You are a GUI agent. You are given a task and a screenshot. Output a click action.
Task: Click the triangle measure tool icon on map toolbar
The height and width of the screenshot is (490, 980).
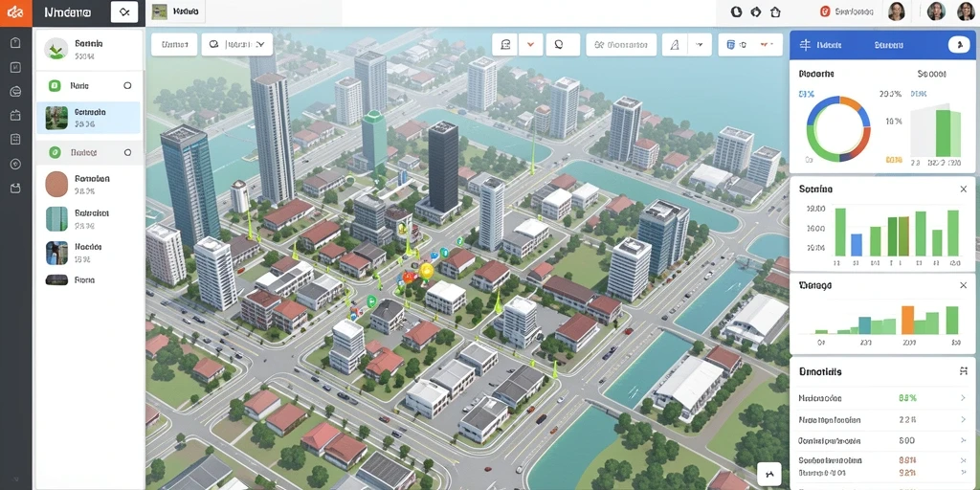(675, 45)
